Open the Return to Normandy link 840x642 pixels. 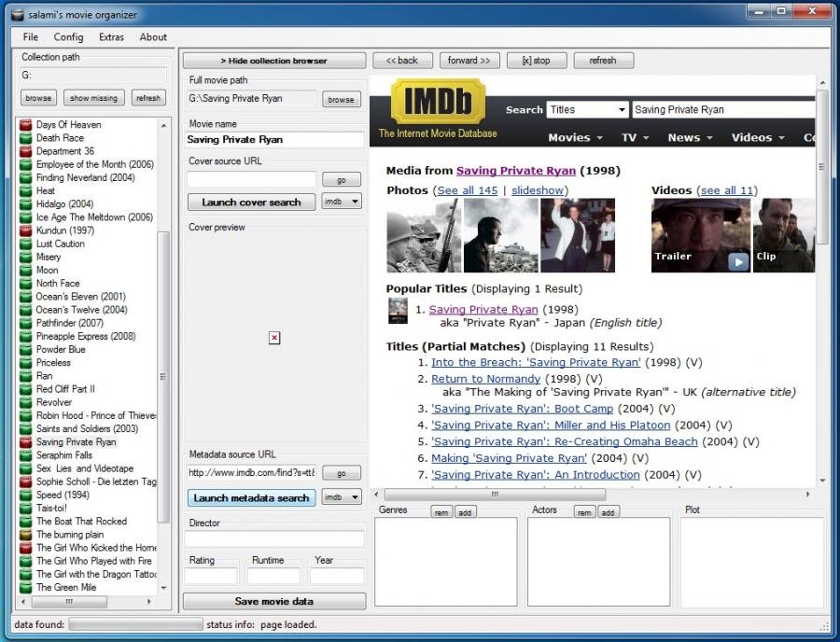click(x=486, y=379)
